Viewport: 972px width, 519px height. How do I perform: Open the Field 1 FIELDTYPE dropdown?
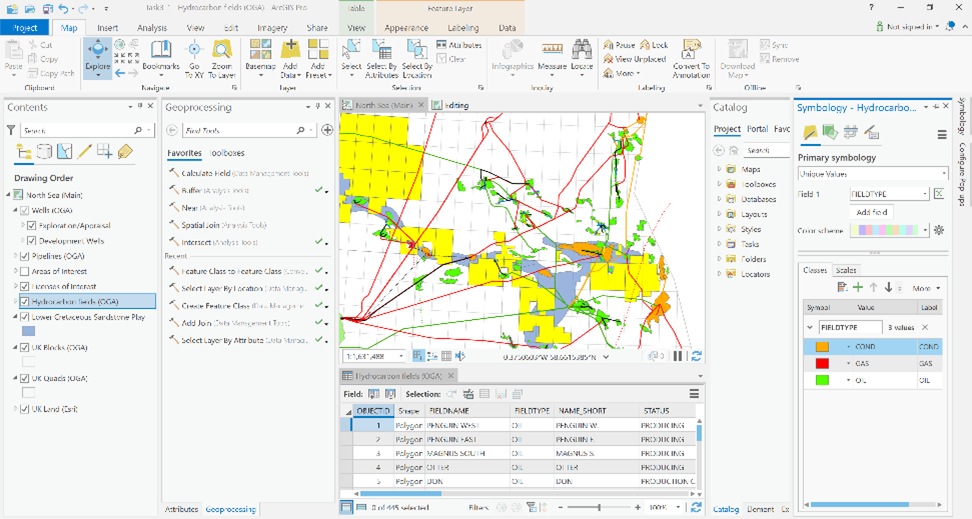click(x=888, y=194)
